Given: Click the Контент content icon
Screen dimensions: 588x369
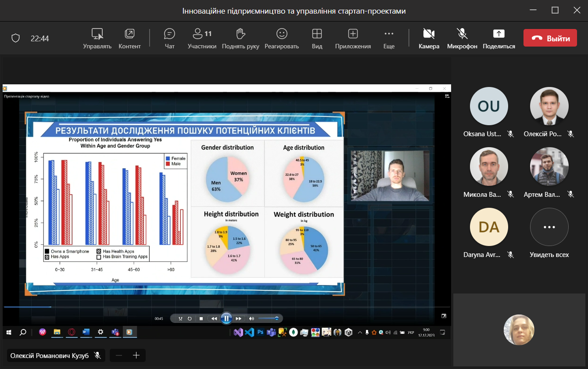Looking at the screenshot, I should pyautogui.click(x=129, y=38).
